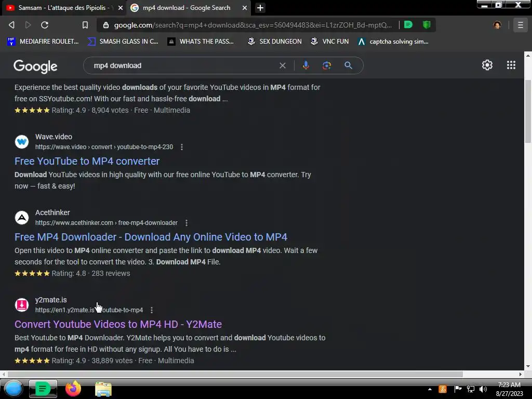This screenshot has width=532, height=399.
Task: Open the WHATS THE PASS... bookmark
Action: [x=201, y=42]
